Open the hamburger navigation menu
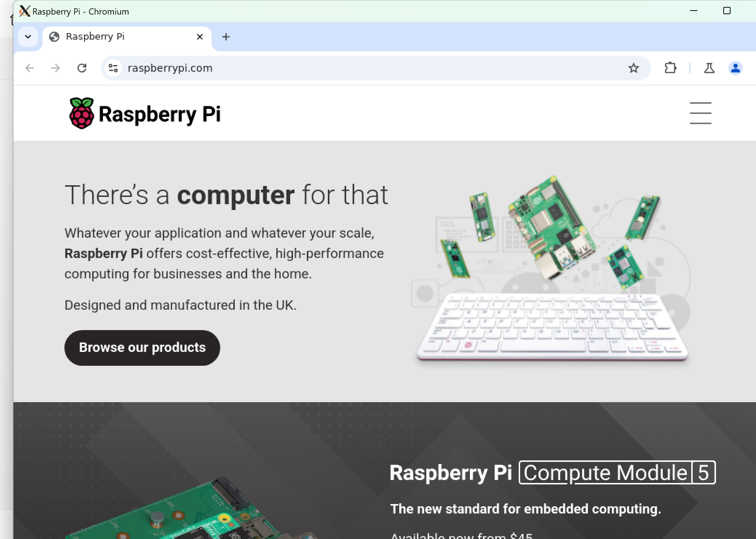756x539 pixels. coord(700,113)
